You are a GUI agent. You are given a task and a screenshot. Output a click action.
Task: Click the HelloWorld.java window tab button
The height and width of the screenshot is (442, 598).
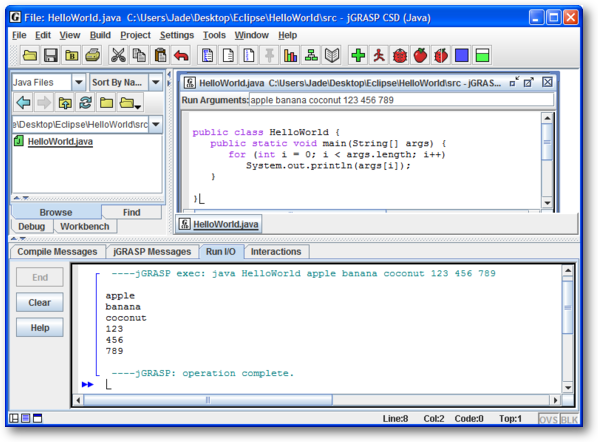click(x=219, y=224)
